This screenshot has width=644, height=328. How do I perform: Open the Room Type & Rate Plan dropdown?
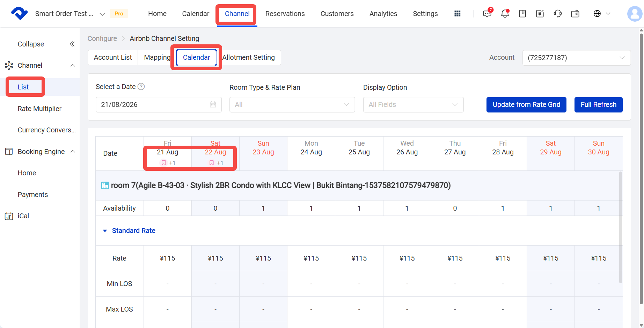[x=292, y=104]
